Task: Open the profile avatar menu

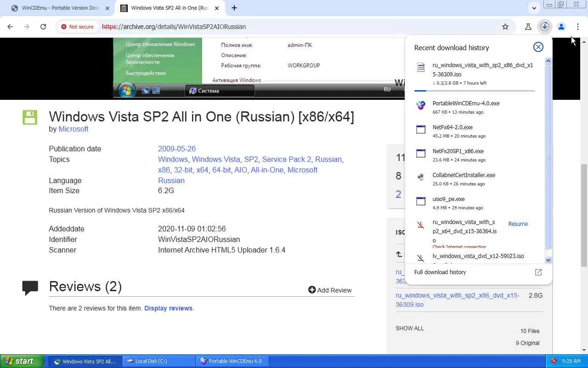Action: (x=561, y=27)
